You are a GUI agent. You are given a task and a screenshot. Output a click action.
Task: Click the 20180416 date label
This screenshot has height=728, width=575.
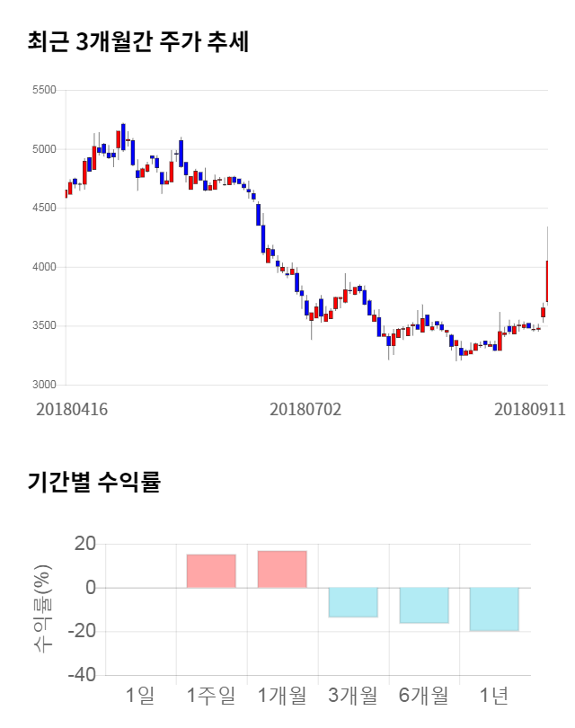(72, 409)
